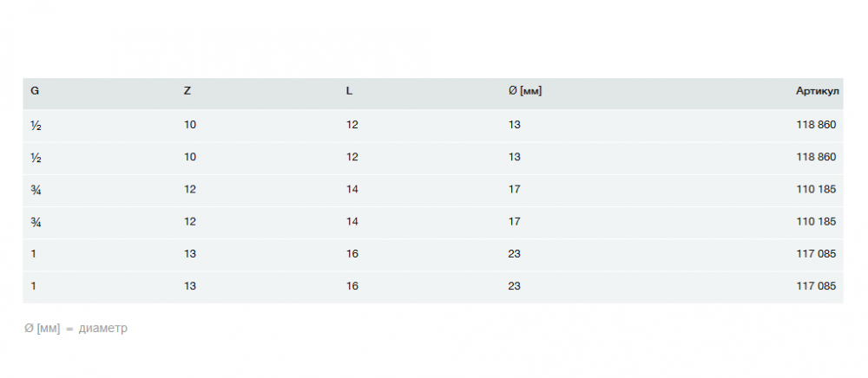Select the L column header
This screenshot has width=868, height=378.
[x=349, y=91]
